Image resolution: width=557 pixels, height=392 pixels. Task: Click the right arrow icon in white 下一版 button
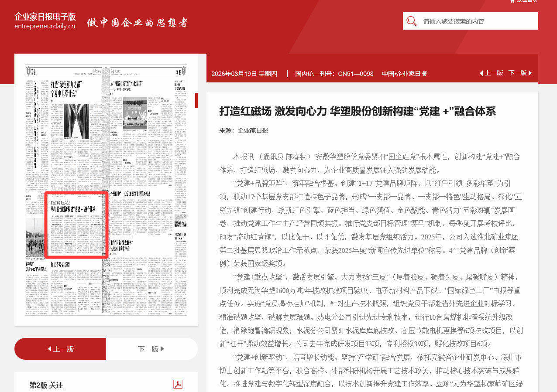[162, 349]
